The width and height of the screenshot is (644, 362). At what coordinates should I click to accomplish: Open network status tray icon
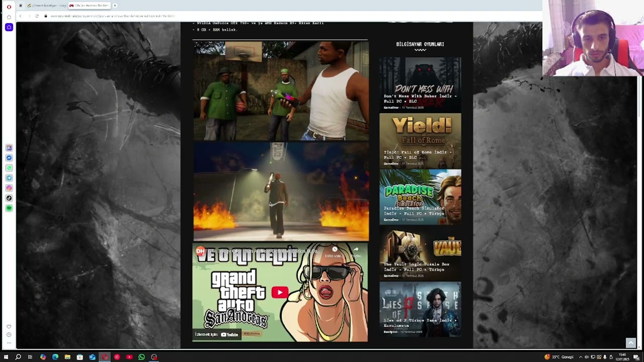pyautogui.click(x=593, y=357)
